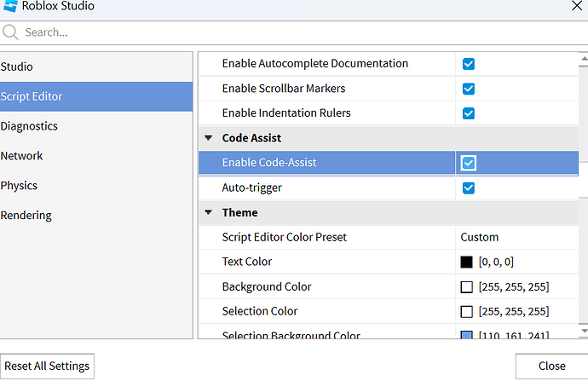Collapse the Code Assist section
The image size is (588, 381).
tap(209, 138)
